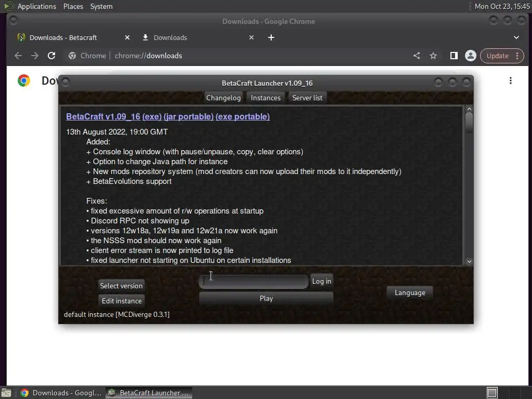This screenshot has width=532, height=399.
Task: Expand the Chrome tab search chevron
Action: pos(516,37)
